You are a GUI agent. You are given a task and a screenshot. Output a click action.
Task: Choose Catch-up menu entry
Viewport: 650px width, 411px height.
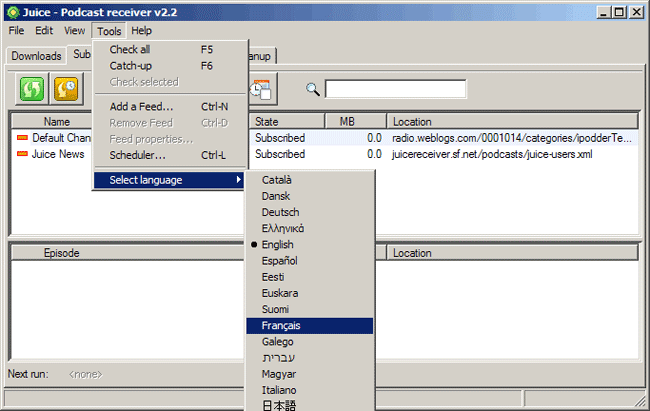tap(170, 66)
